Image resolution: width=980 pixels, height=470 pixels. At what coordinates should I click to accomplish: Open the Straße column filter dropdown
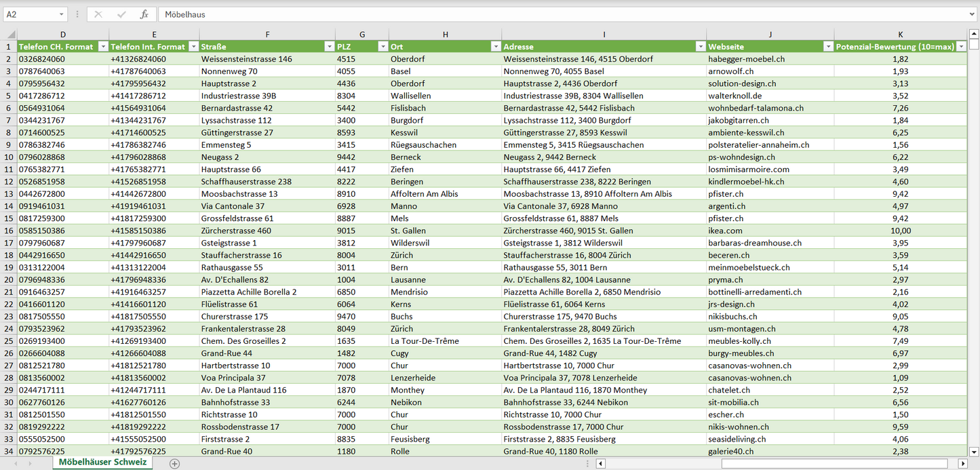point(329,47)
